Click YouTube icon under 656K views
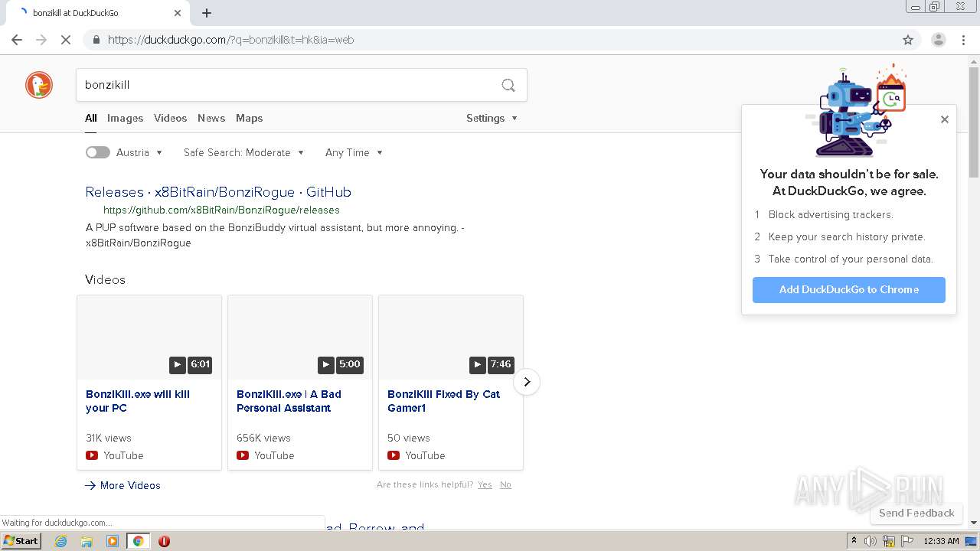 tap(243, 455)
